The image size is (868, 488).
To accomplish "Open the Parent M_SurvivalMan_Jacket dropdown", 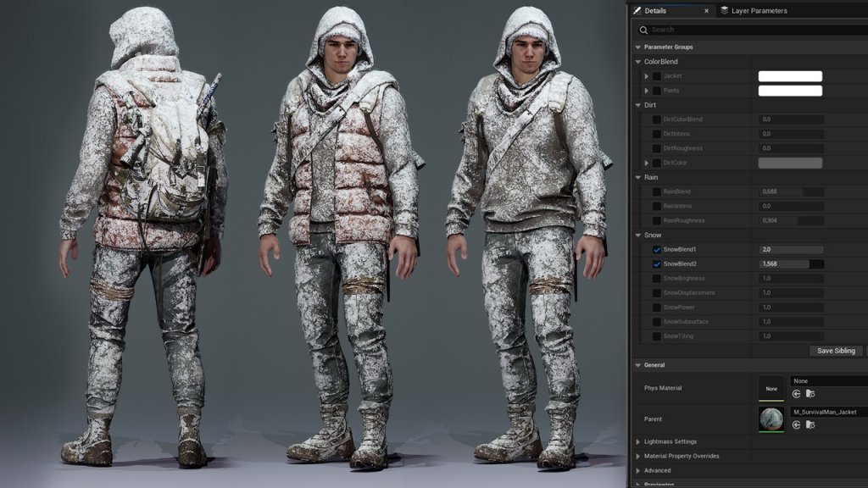I will coord(829,413).
